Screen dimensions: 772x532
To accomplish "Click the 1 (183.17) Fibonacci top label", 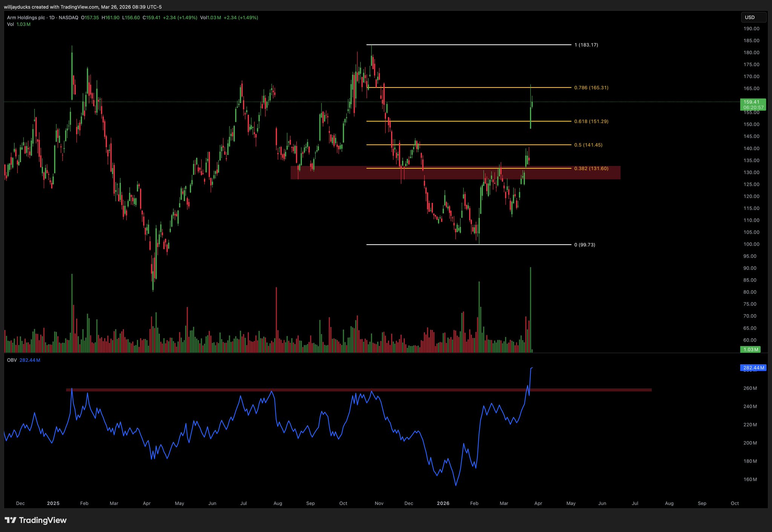I will (586, 45).
